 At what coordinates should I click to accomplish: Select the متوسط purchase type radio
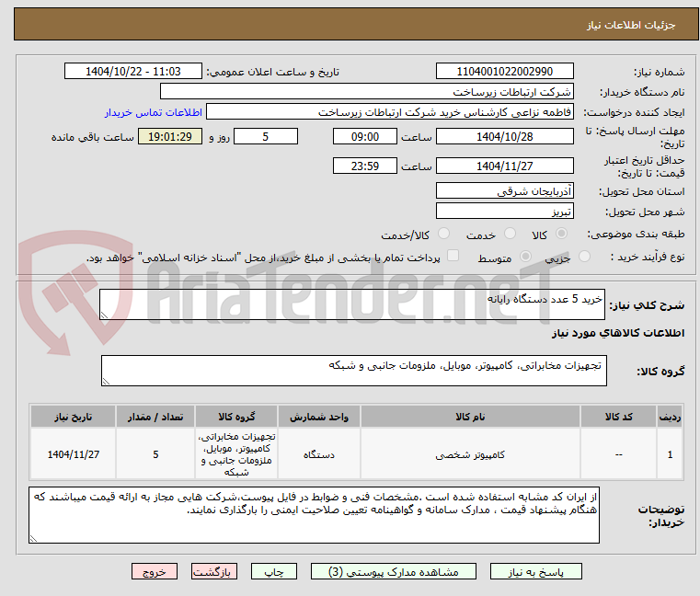(526, 257)
